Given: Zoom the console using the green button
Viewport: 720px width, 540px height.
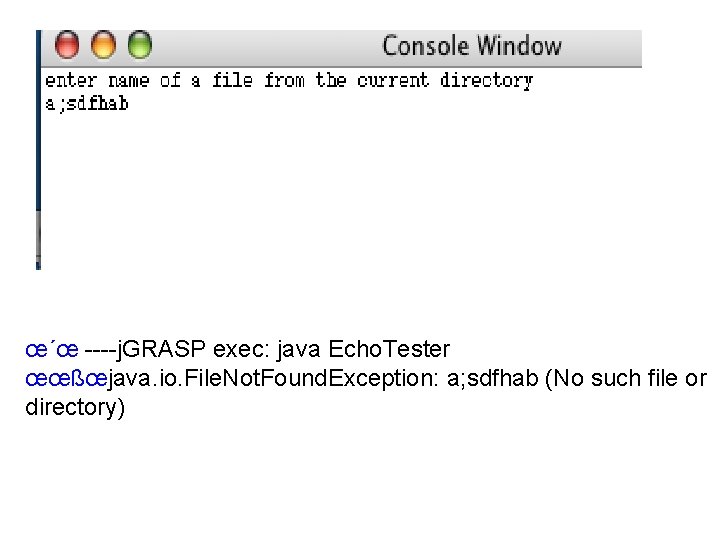Looking at the screenshot, I should (140, 45).
